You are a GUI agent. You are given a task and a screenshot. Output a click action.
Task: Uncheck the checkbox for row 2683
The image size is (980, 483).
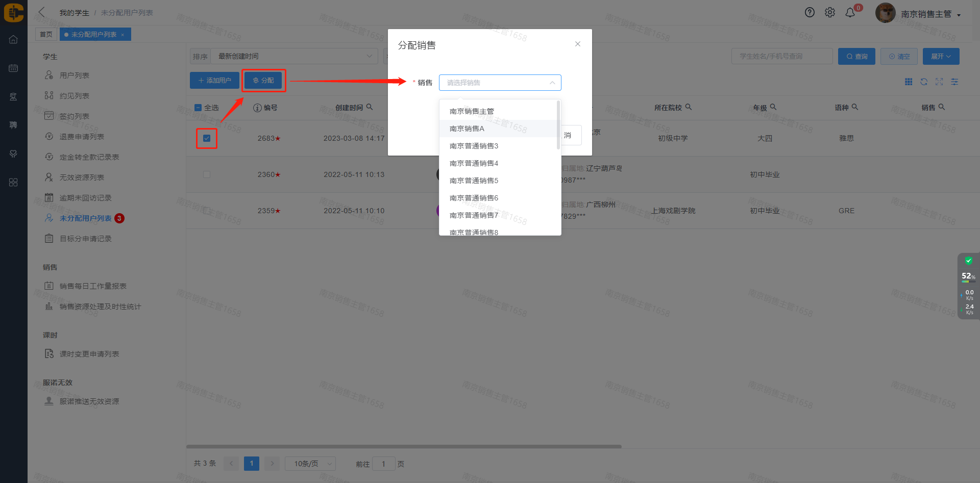pyautogui.click(x=207, y=138)
